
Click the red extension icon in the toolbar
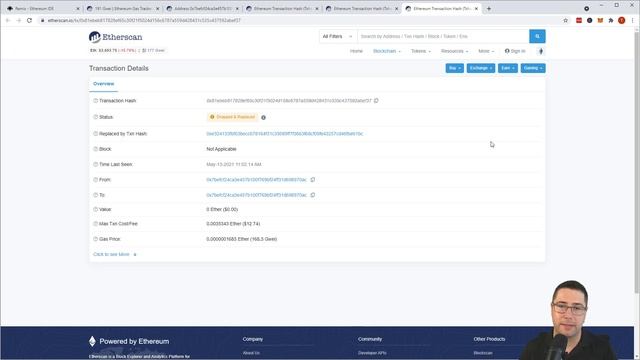[579, 20]
